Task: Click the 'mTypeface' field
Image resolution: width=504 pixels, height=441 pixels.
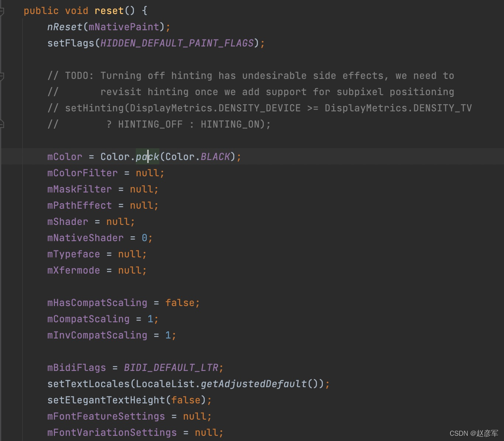Action: [x=73, y=254]
